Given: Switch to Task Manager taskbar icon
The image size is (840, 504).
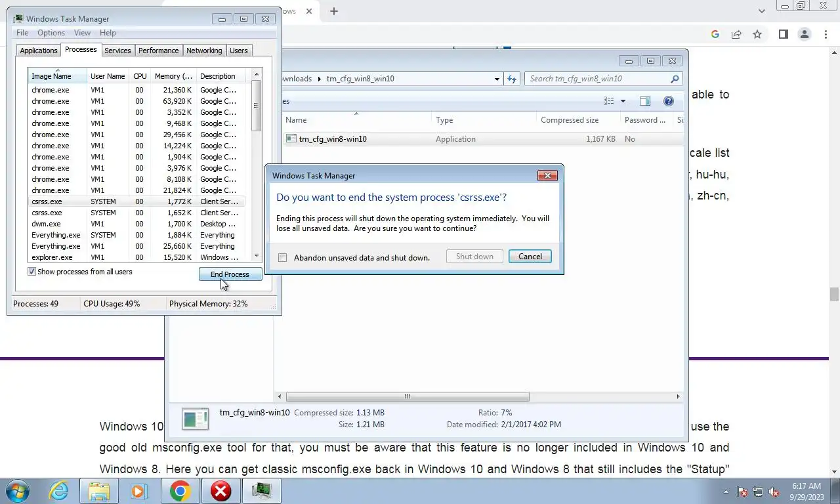Looking at the screenshot, I should click(261, 490).
